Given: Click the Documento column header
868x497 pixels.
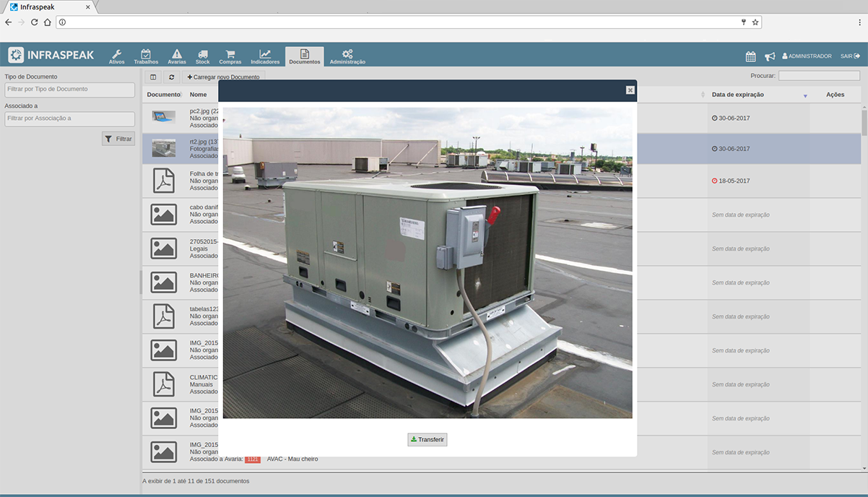Looking at the screenshot, I should [x=164, y=95].
